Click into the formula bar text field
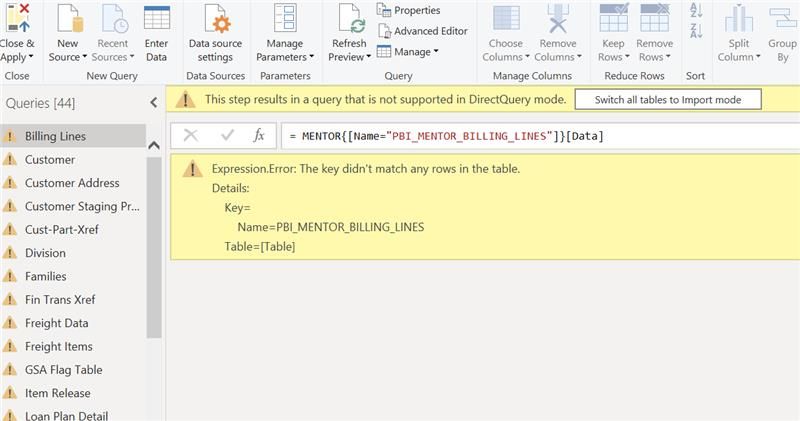The height and width of the screenshot is (421, 800). pyautogui.click(x=540, y=136)
